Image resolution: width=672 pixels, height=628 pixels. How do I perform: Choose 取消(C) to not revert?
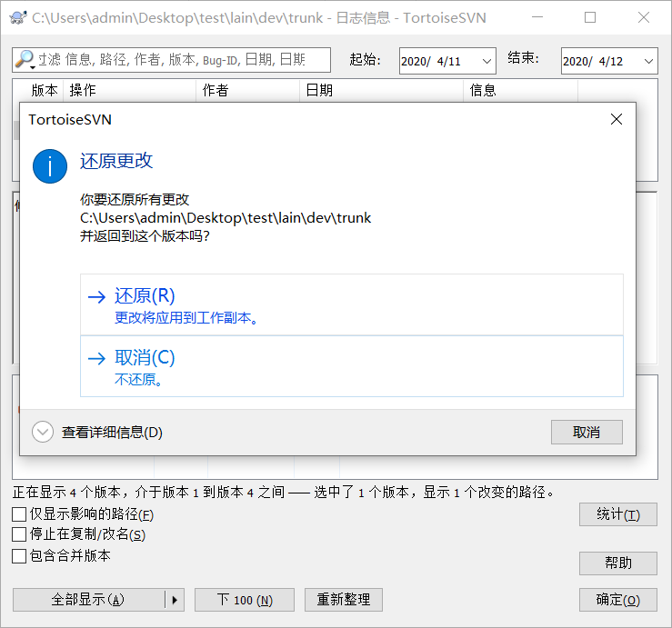coord(351,366)
